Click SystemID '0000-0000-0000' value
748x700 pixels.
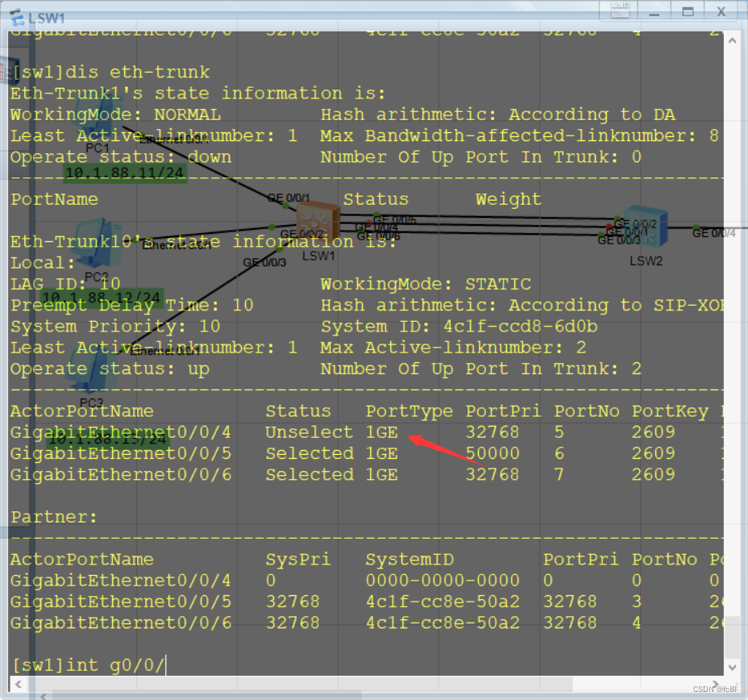(x=443, y=580)
